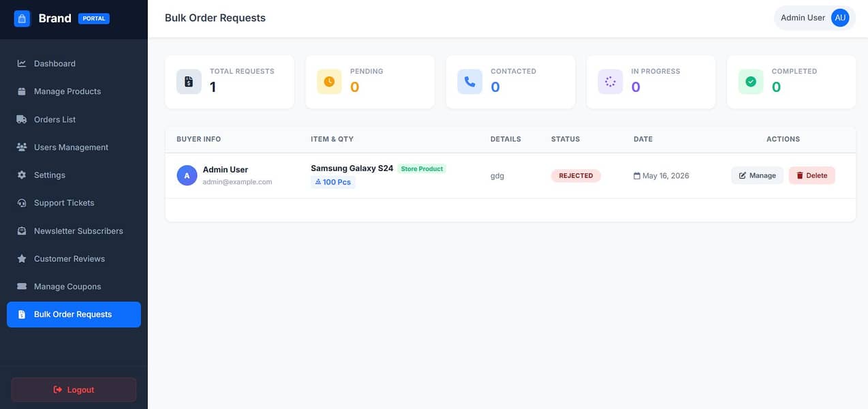Open Settings in the sidebar
The image size is (868, 409).
(x=74, y=175)
